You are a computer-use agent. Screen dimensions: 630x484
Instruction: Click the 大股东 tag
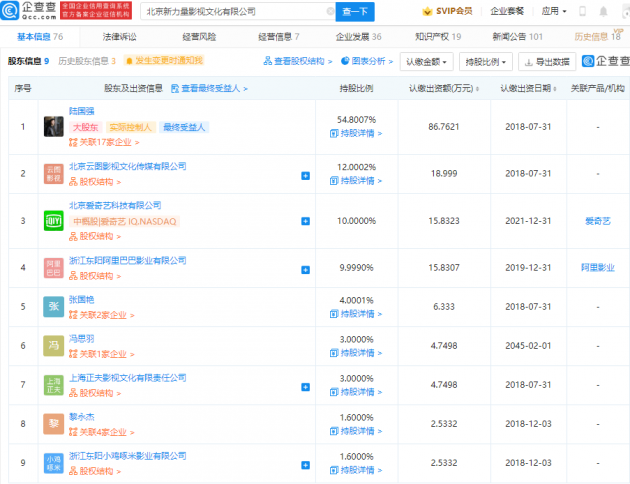85,127
